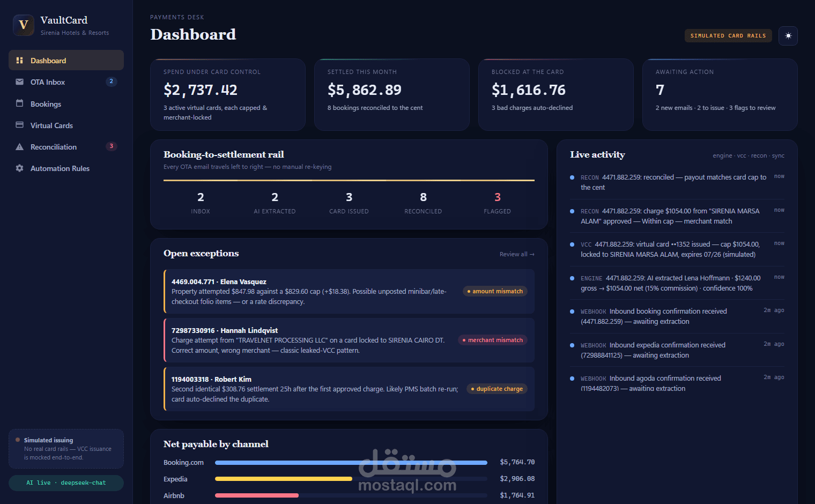Screen dimensions: 815x504
Task: Click the engine · vcc · recon · sync label
Action: coord(749,155)
